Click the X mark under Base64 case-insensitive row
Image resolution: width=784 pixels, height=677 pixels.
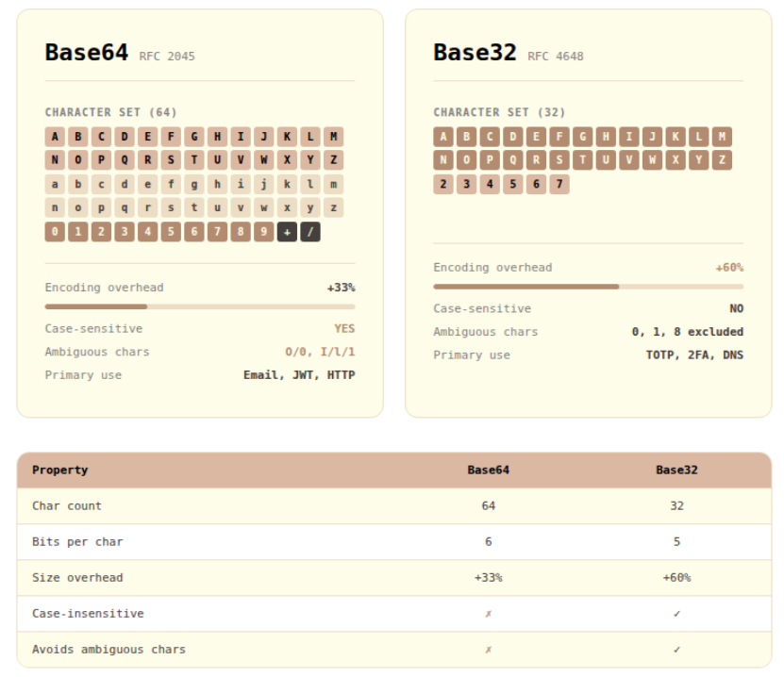(488, 613)
